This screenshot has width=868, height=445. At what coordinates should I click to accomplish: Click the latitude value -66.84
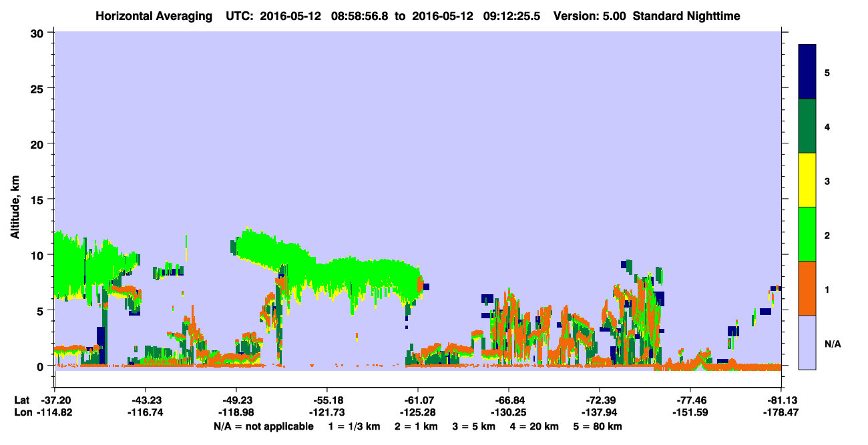coord(509,400)
